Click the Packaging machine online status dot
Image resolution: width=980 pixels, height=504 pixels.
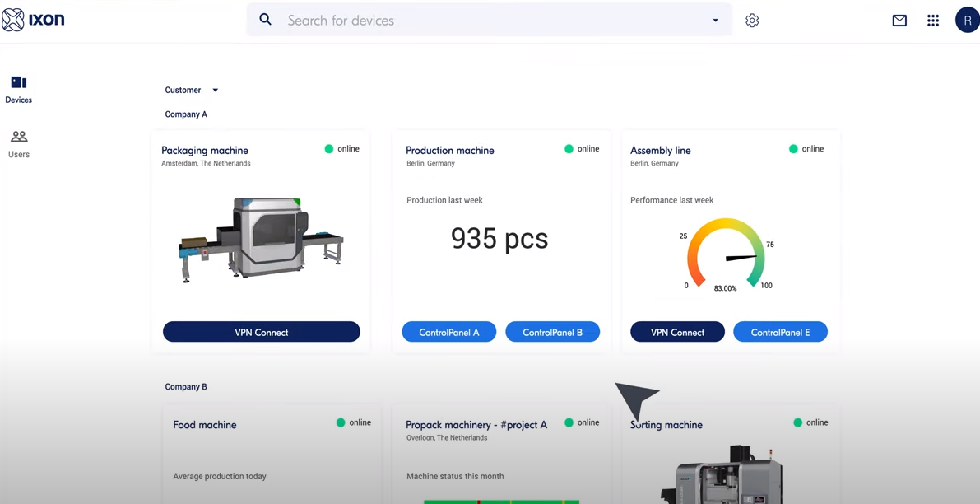point(329,149)
